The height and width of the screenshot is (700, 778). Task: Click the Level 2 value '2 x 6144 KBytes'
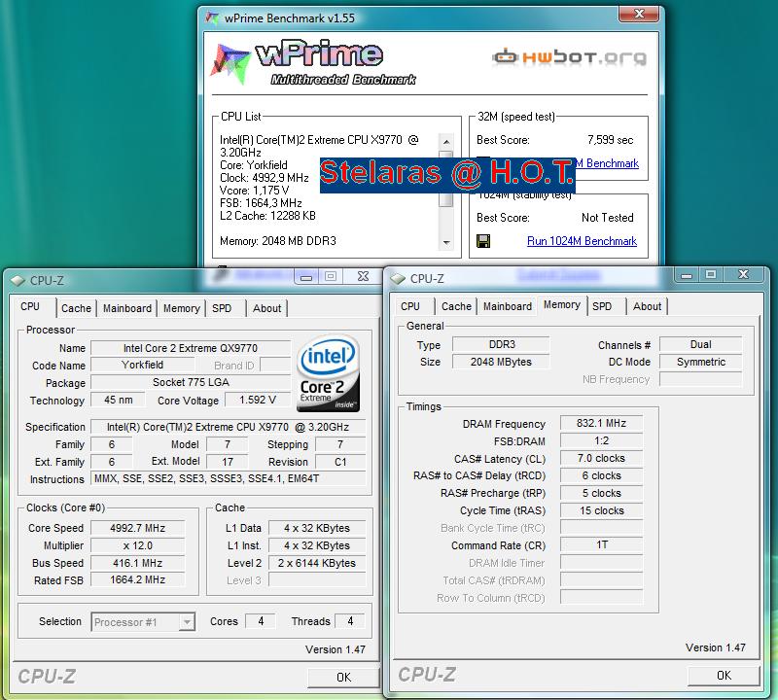click(x=317, y=563)
